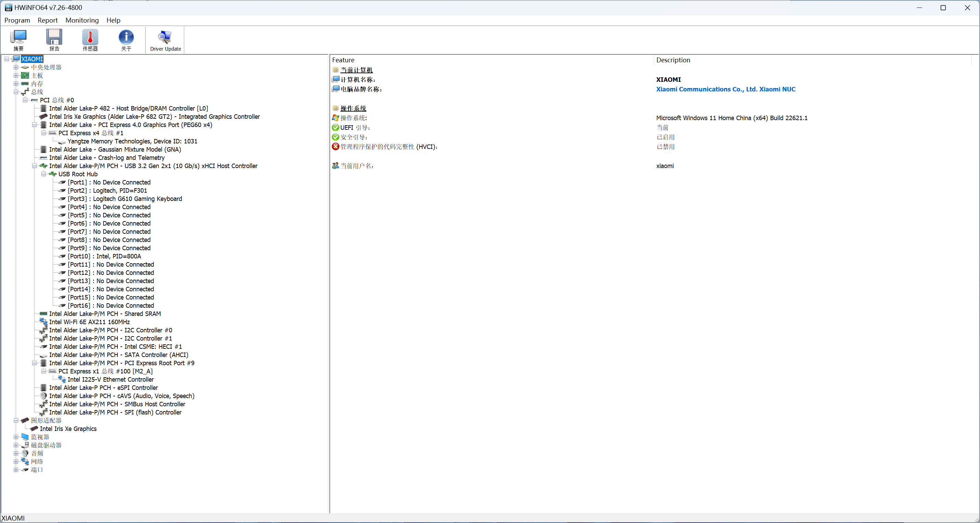This screenshot has width=980, height=523.
Task: Select Yangtze Memory Technologies device entry
Action: (x=133, y=141)
